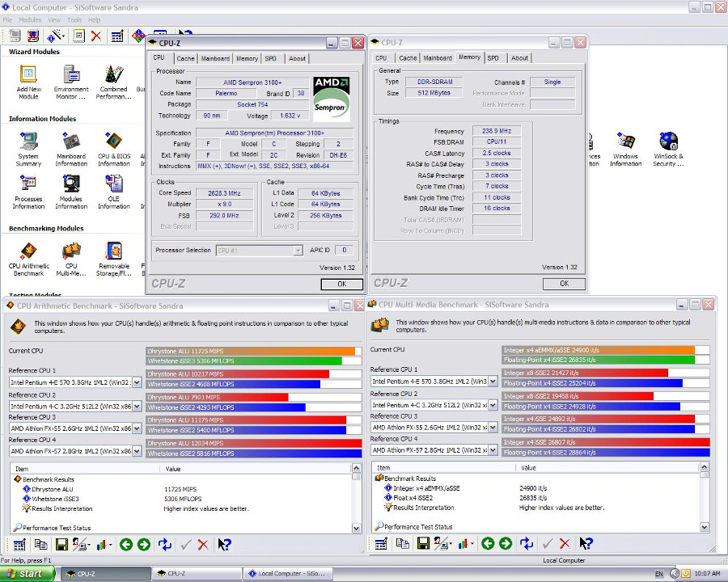Open the Modules Information icon

[x=71, y=192]
